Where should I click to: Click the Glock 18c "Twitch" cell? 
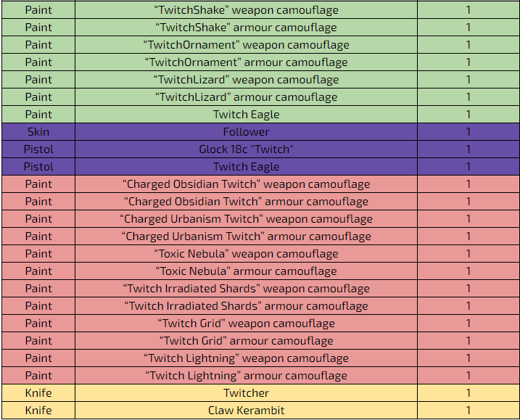pos(246,149)
